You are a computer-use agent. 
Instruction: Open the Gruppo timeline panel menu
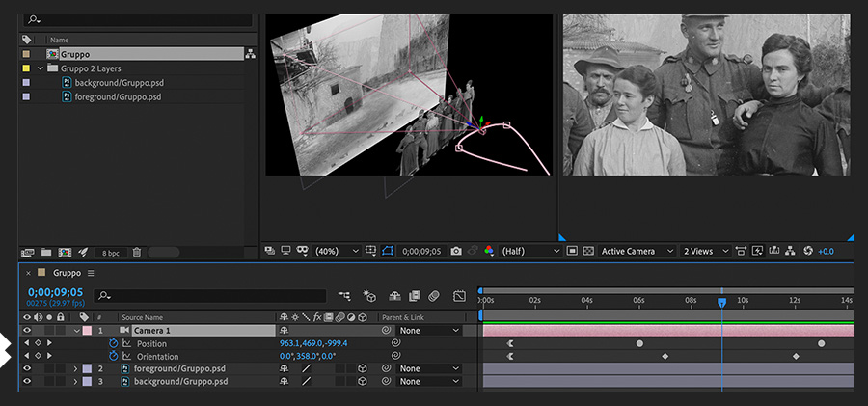click(x=91, y=273)
